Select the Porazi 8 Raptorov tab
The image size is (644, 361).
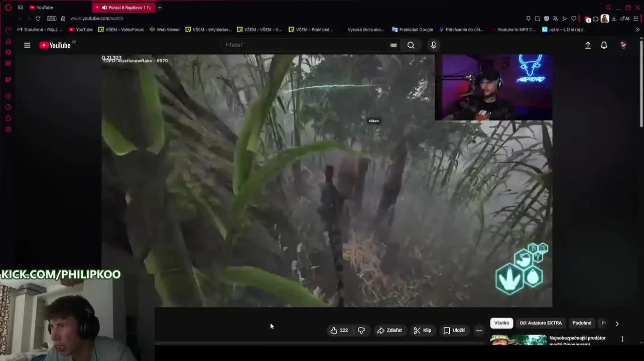pyautogui.click(x=123, y=8)
